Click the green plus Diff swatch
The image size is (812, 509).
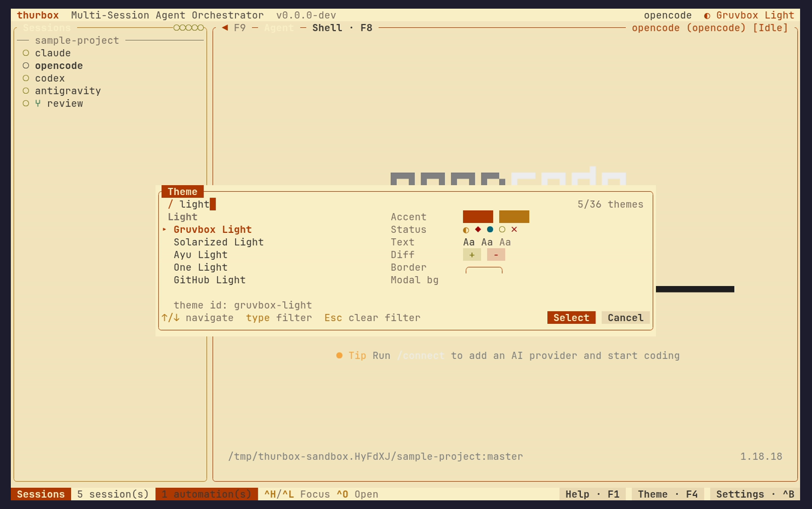[x=472, y=255]
